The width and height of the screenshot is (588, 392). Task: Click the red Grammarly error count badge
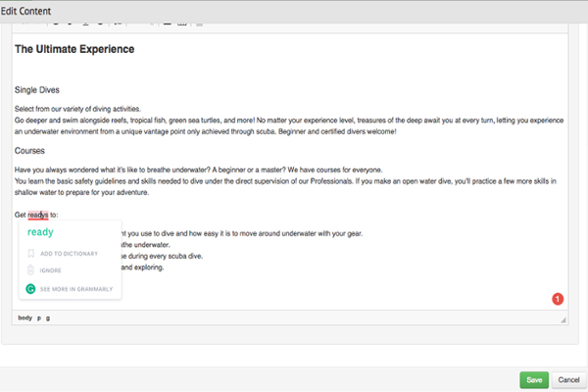point(558,299)
